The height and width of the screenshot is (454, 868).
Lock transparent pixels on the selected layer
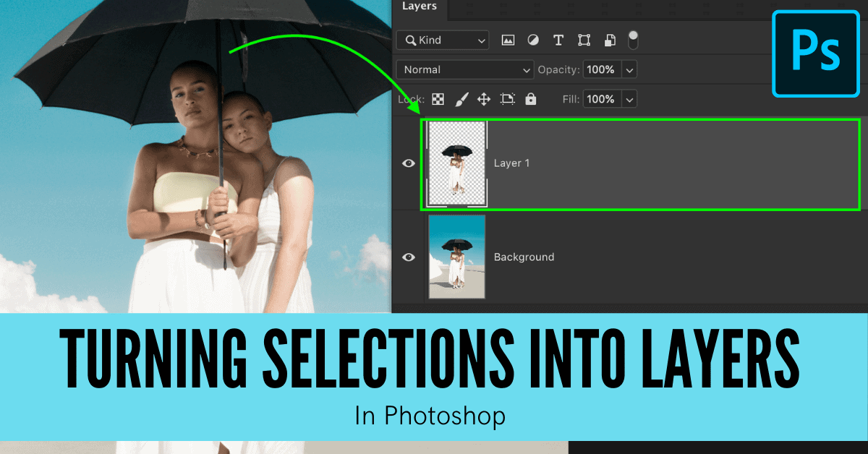pos(437,98)
